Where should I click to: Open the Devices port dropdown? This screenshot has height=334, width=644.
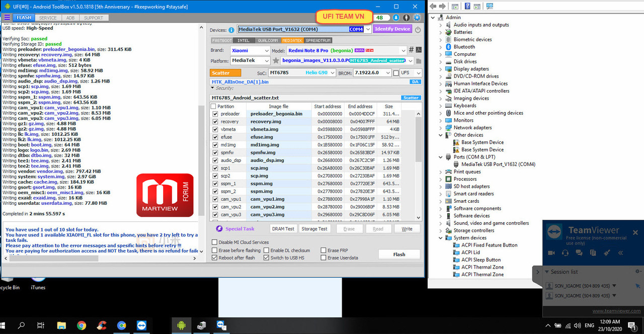click(x=368, y=29)
